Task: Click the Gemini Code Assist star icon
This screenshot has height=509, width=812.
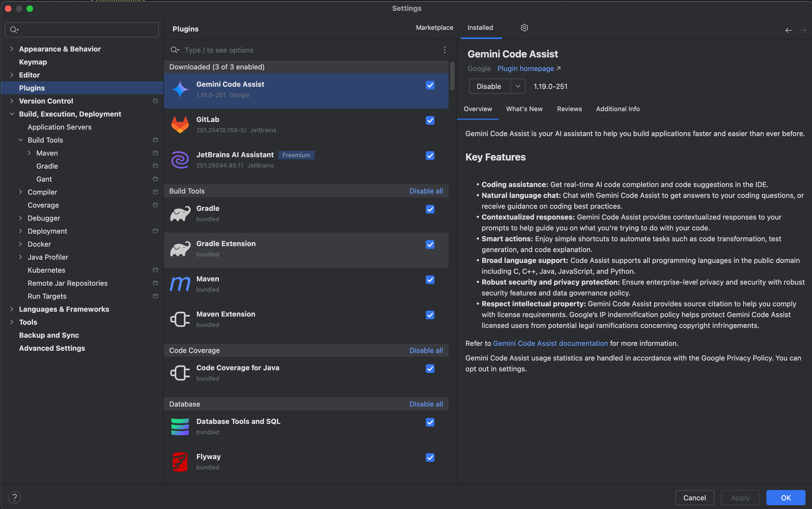Action: click(180, 89)
